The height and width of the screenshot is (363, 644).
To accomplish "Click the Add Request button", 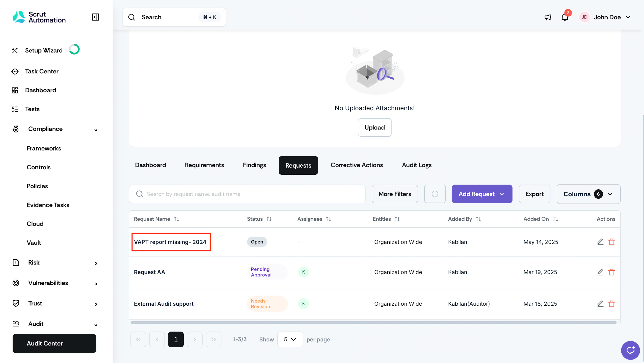I will (482, 194).
